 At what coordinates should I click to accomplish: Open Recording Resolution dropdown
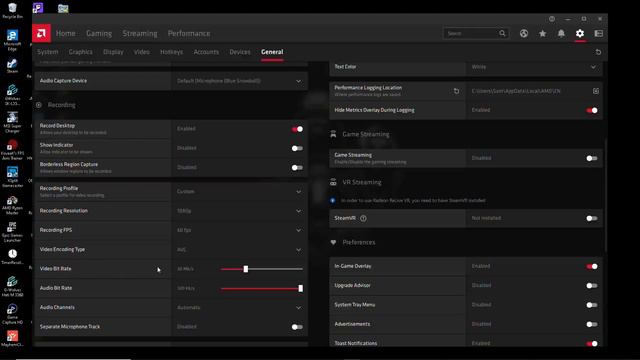239,211
